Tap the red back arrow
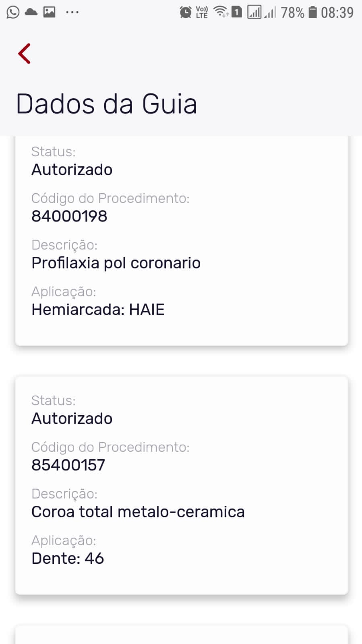Screen dimensions: 362x644 click(25, 54)
